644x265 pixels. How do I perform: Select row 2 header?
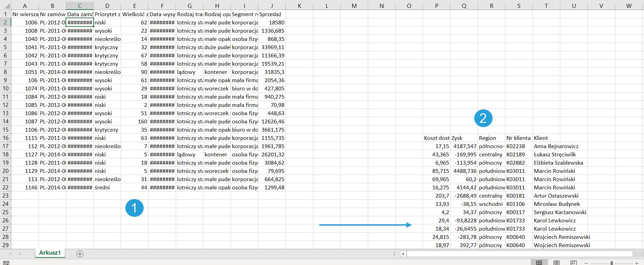click(5, 22)
